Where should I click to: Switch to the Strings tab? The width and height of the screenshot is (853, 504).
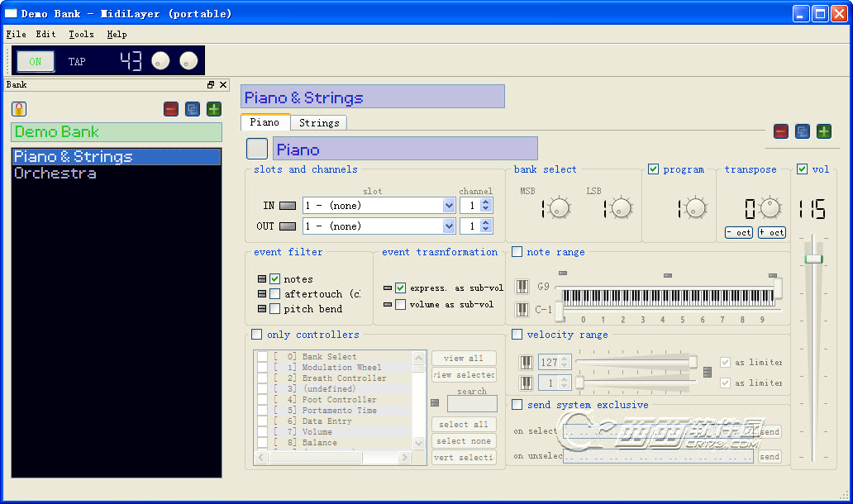(x=319, y=122)
